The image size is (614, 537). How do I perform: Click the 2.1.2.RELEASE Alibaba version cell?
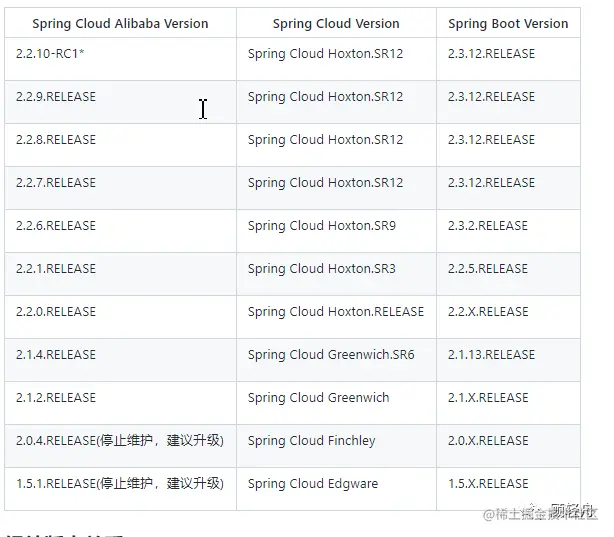[120, 403]
